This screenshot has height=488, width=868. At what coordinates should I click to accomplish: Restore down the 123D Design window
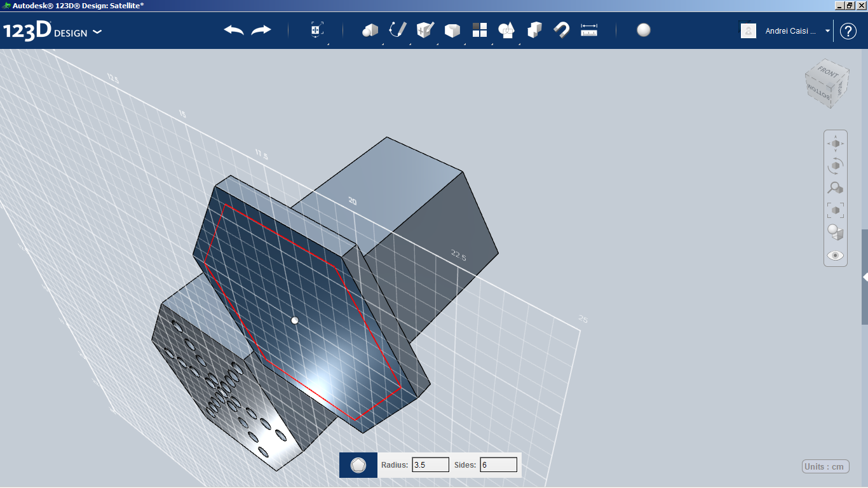click(x=850, y=5)
